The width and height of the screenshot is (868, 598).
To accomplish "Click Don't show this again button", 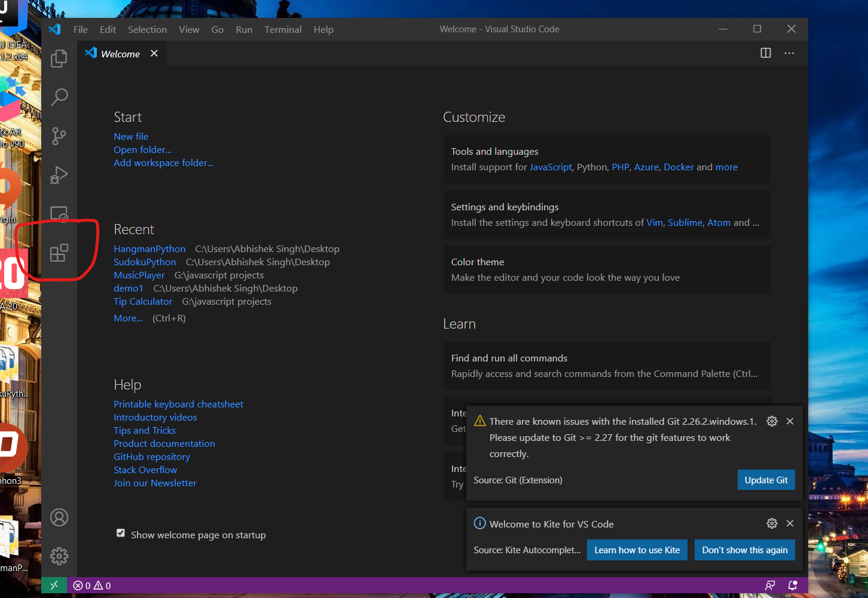I will [x=745, y=550].
